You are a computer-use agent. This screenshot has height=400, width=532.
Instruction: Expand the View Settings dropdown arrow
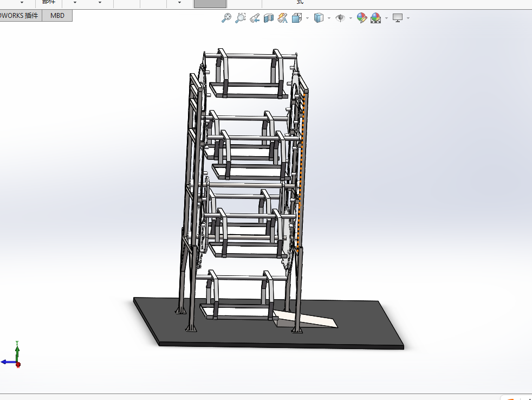tap(408, 18)
